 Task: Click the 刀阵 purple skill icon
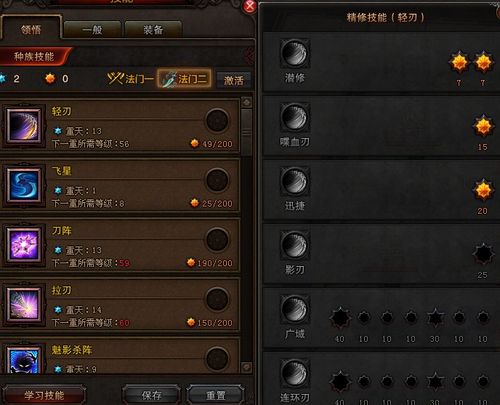[24, 245]
